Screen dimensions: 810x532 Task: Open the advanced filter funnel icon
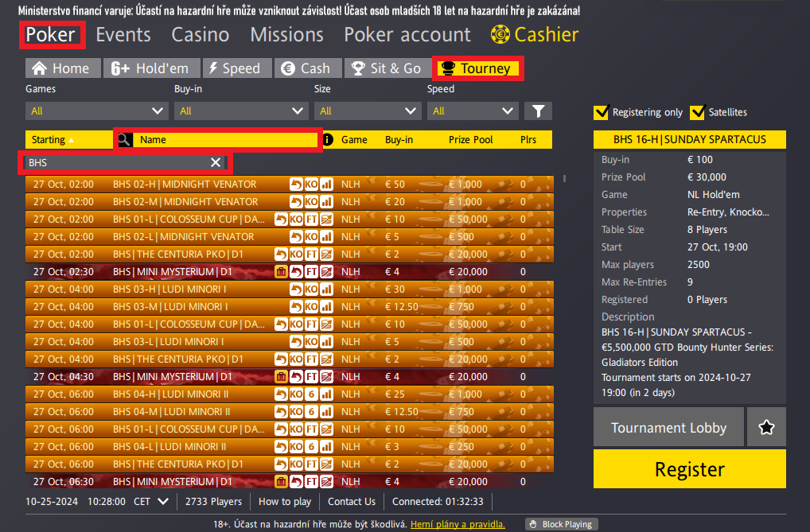(x=539, y=111)
